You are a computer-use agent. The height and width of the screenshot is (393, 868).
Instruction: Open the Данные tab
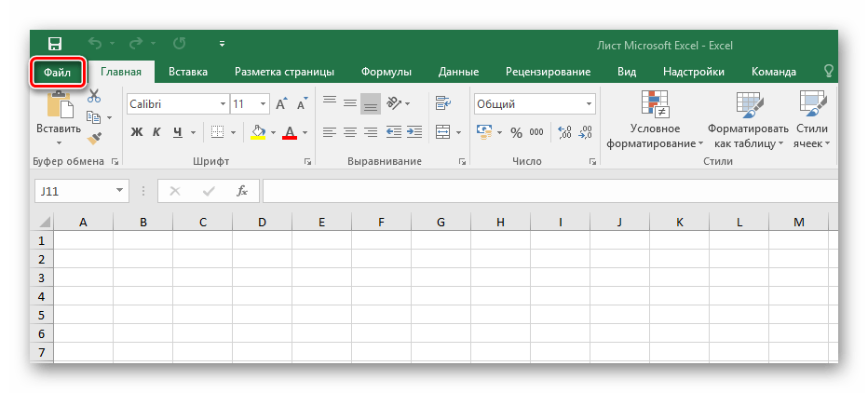(459, 72)
